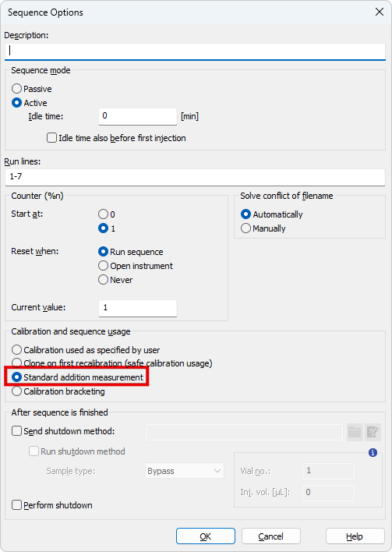Open Help for Sequence Options

[355, 536]
